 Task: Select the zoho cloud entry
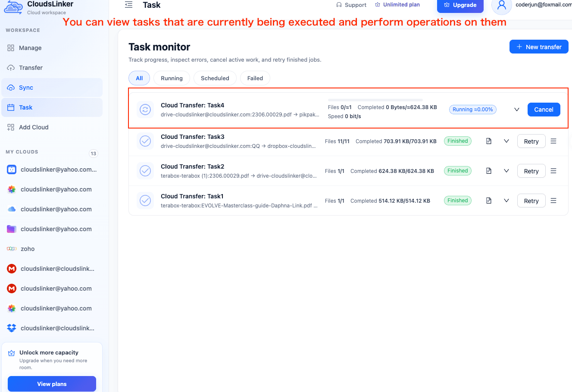click(52, 249)
